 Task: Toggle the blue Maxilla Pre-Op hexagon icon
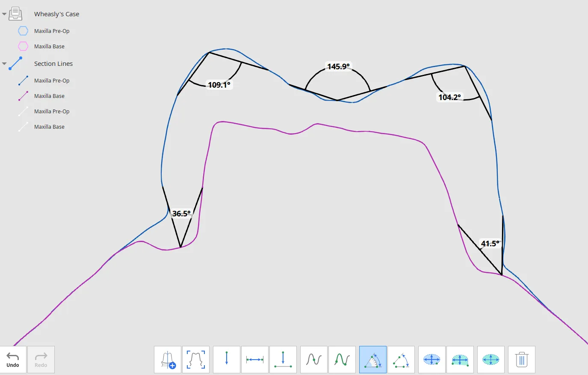(x=23, y=31)
